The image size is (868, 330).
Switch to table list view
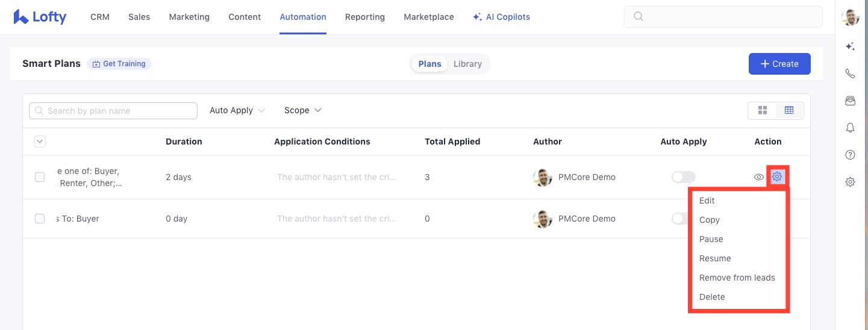point(789,110)
